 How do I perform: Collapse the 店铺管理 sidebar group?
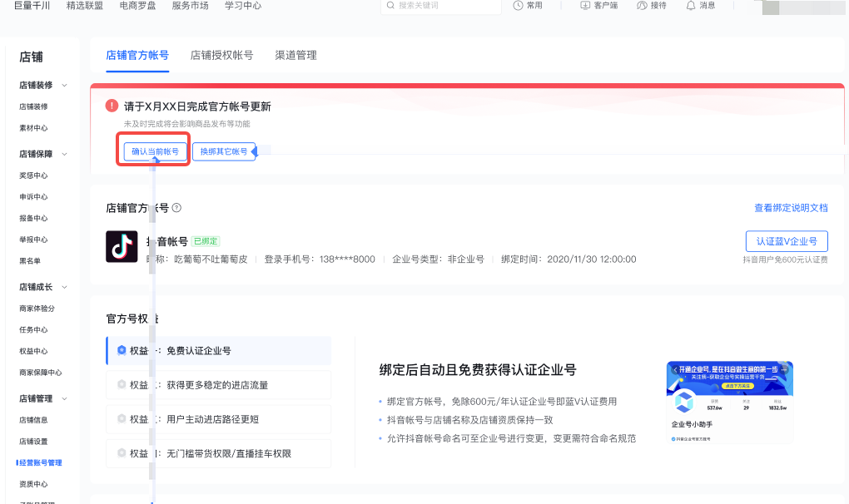pos(65,398)
